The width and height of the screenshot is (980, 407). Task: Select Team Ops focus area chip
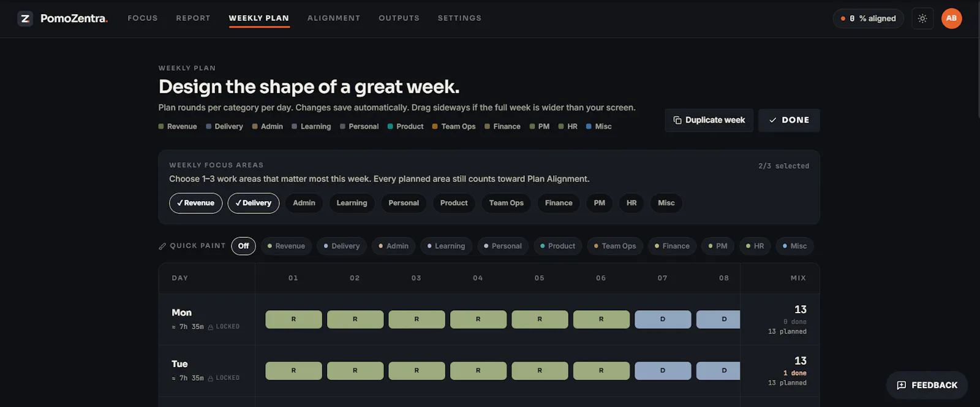point(507,203)
